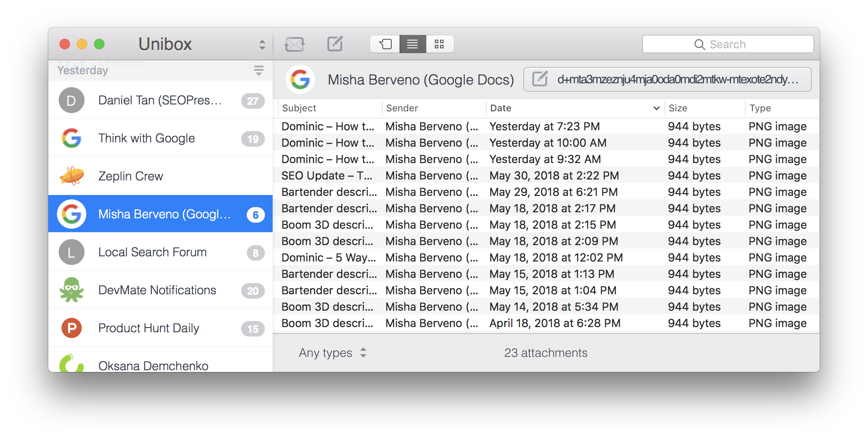Click the large Google logo in header
The height and width of the screenshot is (441, 868).
[x=300, y=80]
